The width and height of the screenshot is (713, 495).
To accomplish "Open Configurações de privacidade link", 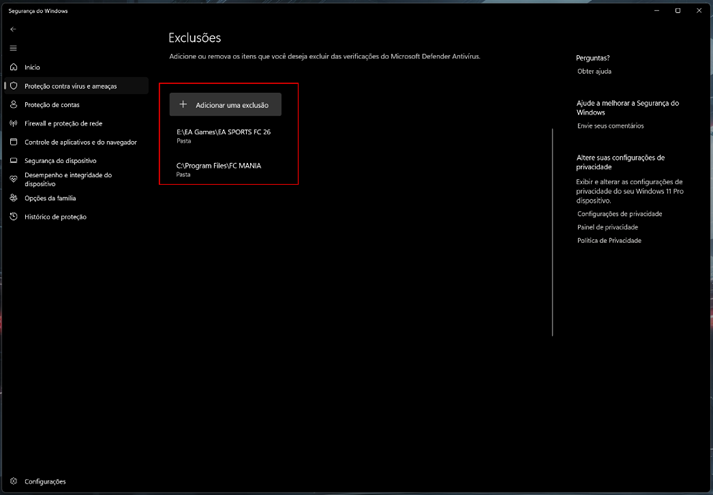I will 619,214.
